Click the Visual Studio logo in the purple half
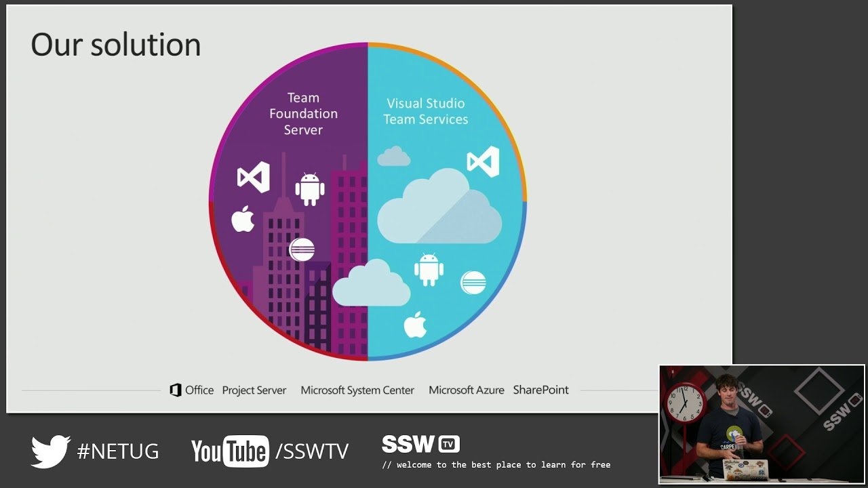The image size is (868, 488). pyautogui.click(x=253, y=177)
